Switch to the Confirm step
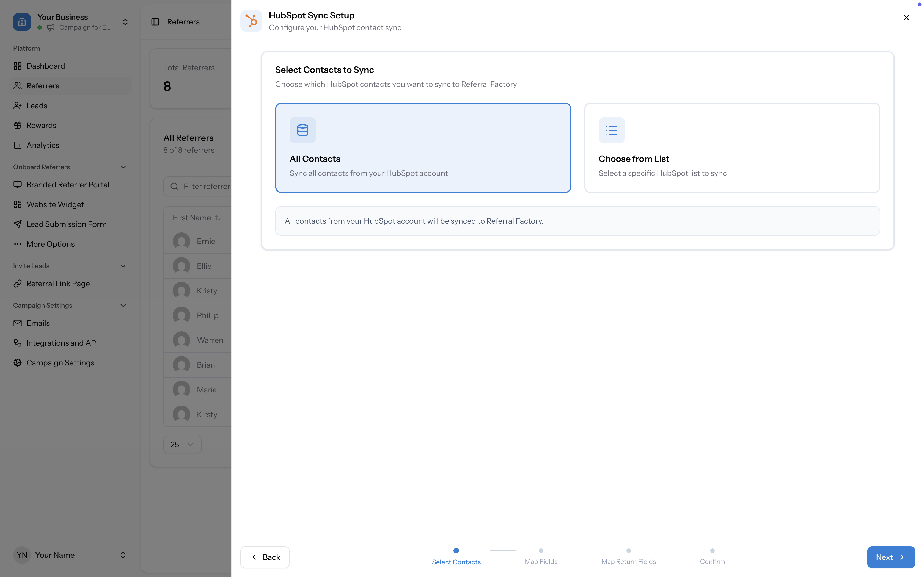 coord(712,557)
